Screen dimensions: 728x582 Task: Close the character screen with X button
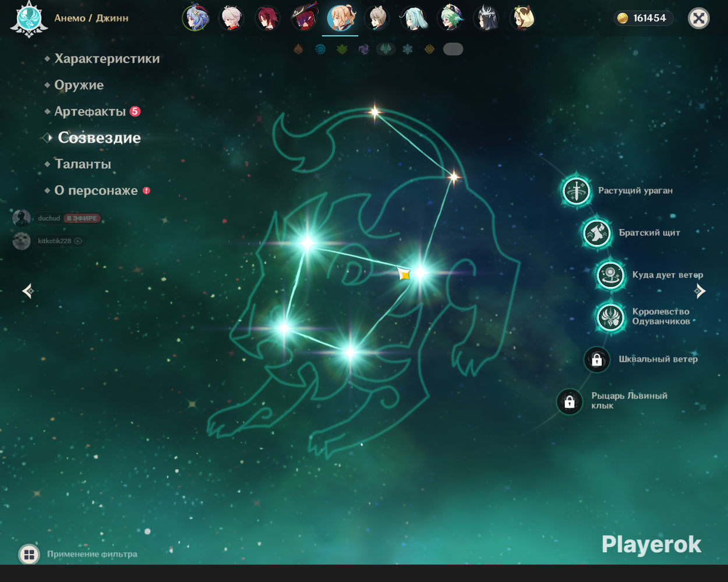click(x=698, y=19)
